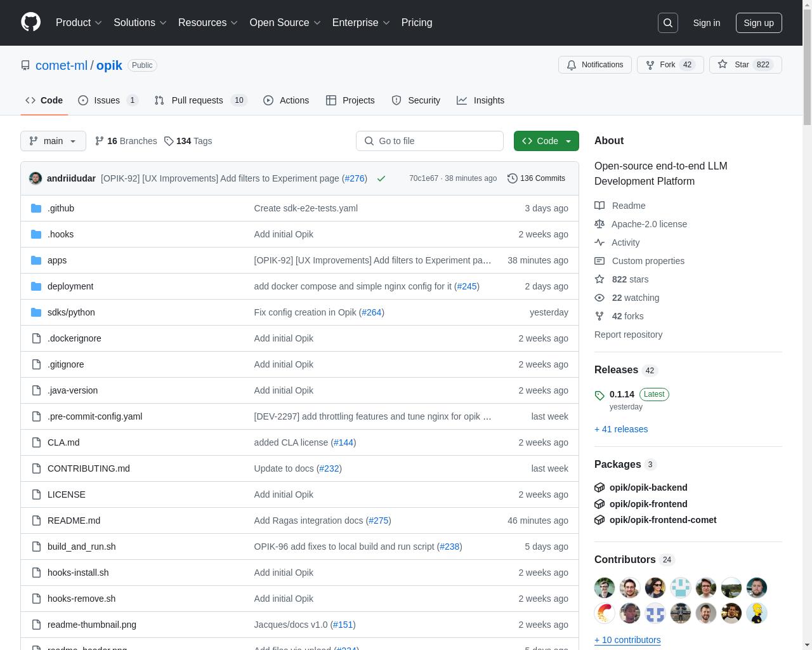Screen dimensions: 812x650
Task: Switch to the Code tab
Action: (x=44, y=100)
